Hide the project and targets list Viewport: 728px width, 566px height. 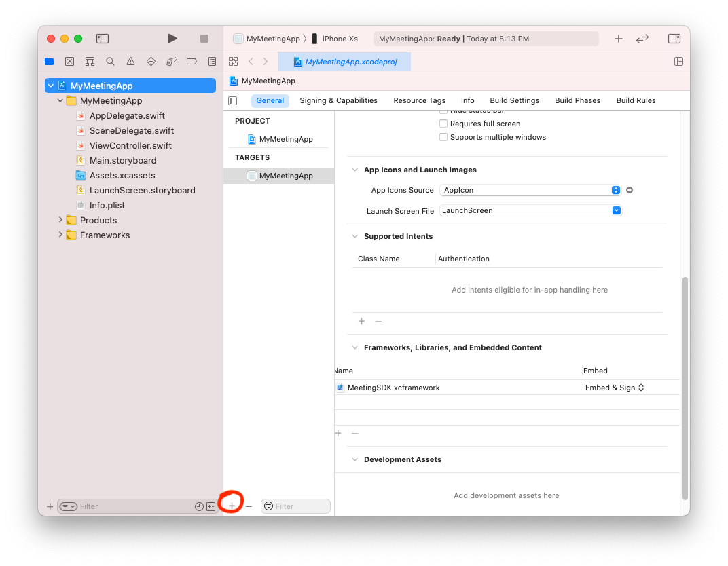[x=233, y=100]
